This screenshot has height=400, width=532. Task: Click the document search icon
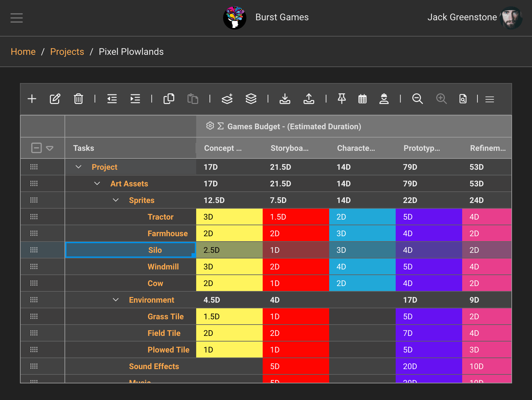point(463,99)
